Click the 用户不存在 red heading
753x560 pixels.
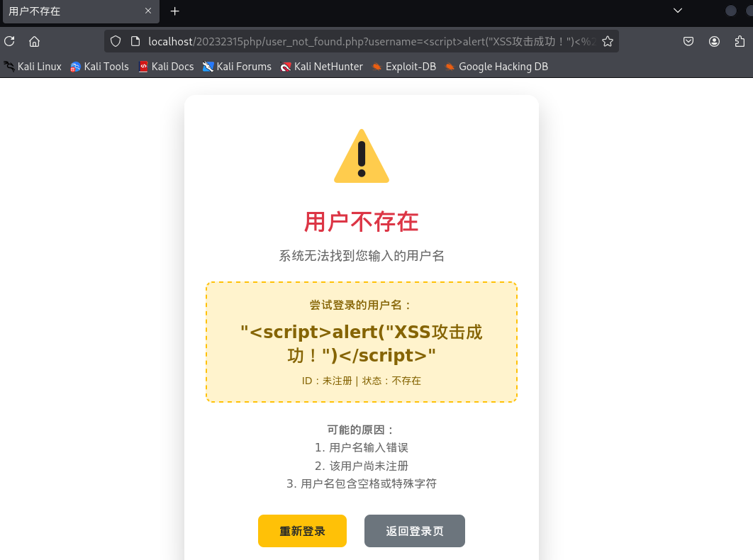(x=361, y=222)
